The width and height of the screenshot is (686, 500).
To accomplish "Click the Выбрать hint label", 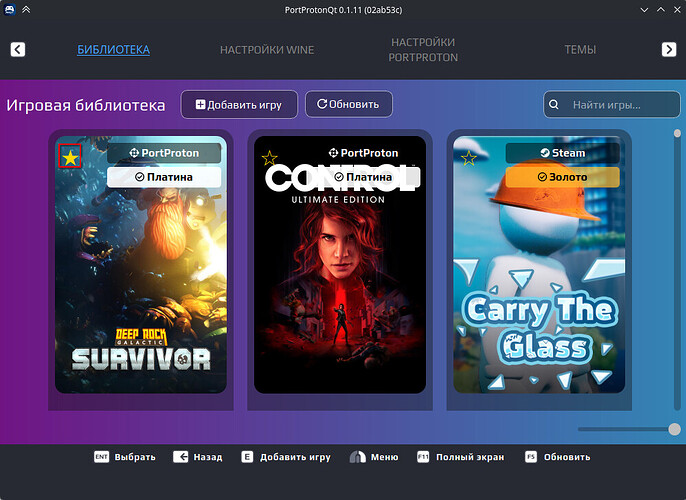I will pos(135,457).
